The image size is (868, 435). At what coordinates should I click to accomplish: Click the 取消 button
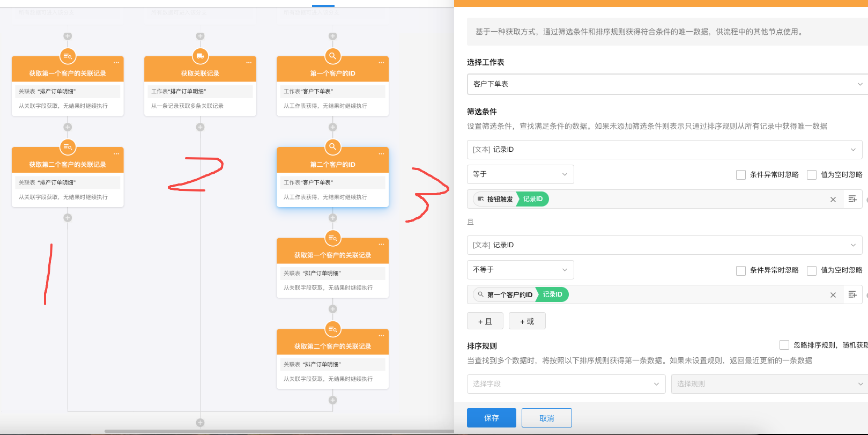[546, 418]
